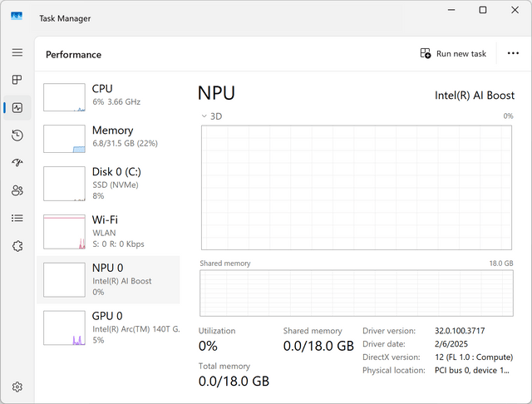Viewport: 532px width, 404px height.
Task: Click the NPU title heading
Action: 216,93
